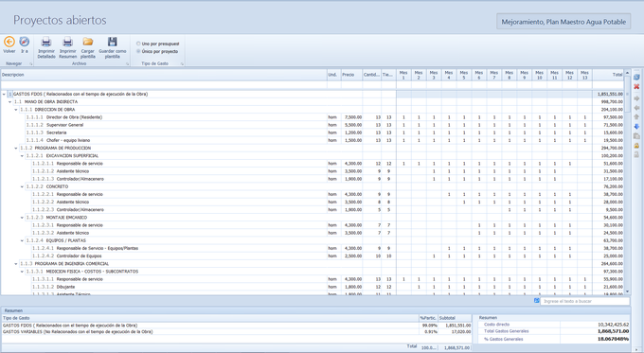This screenshot has height=353, width=644.
Task: Open Tipo de Gasto group dialog launcher
Action: click(x=182, y=64)
